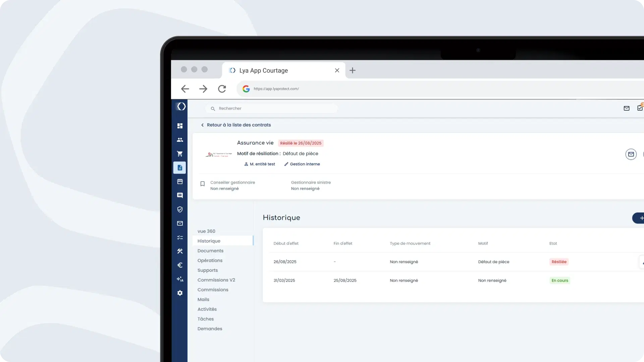Close the Lya App Courtage tab
Screen dimensions: 644x362
pos(337,70)
